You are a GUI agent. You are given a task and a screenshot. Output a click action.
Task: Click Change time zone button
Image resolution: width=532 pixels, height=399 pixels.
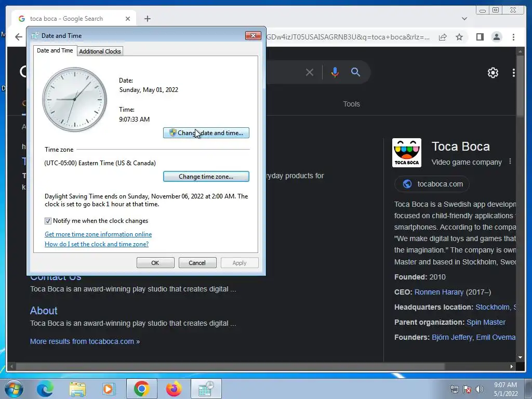point(206,177)
